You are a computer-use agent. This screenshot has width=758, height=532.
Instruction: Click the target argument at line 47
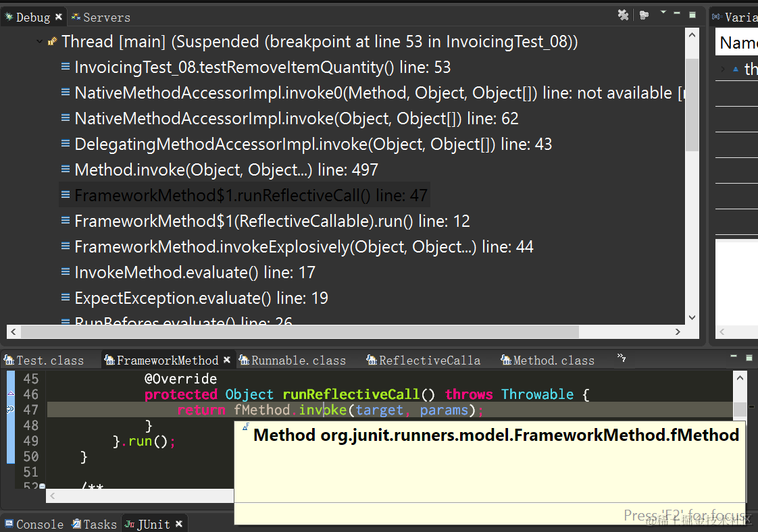tap(379, 410)
